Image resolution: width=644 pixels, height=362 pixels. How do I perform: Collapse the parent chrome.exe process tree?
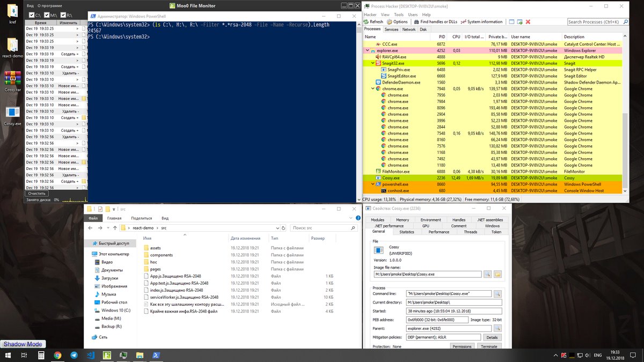click(372, 88)
